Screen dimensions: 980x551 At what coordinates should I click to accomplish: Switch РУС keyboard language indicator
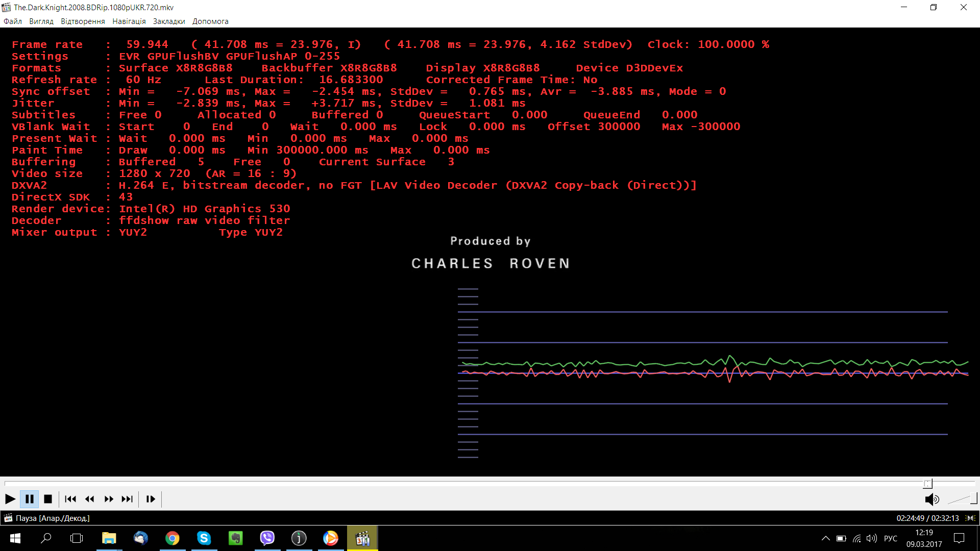pos(890,538)
